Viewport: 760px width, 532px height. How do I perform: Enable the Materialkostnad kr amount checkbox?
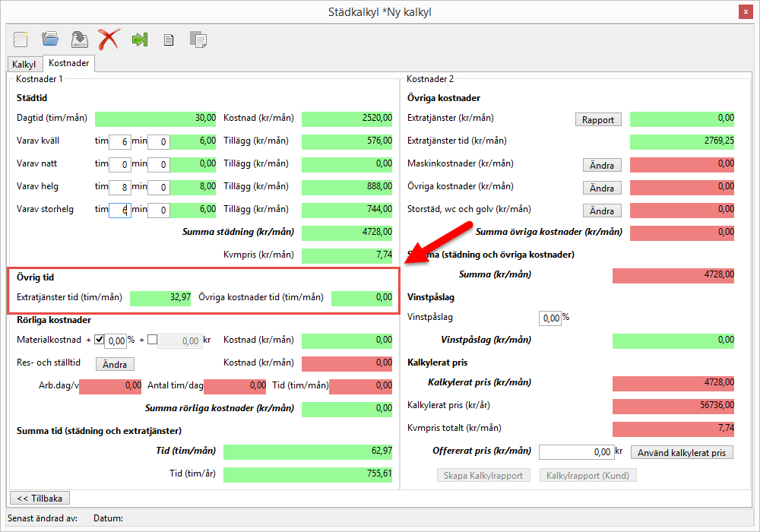(x=152, y=340)
